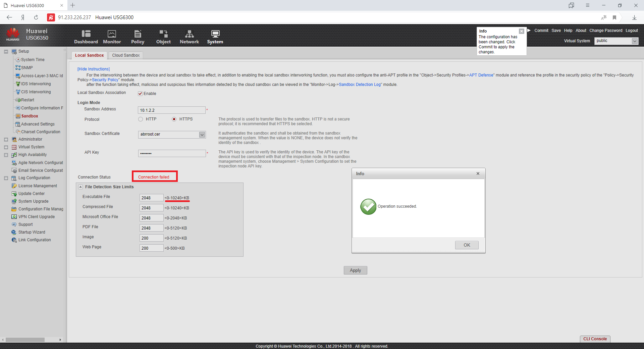Click the browser downloads icon
Screen dimensions: 644x349
(x=634, y=17)
